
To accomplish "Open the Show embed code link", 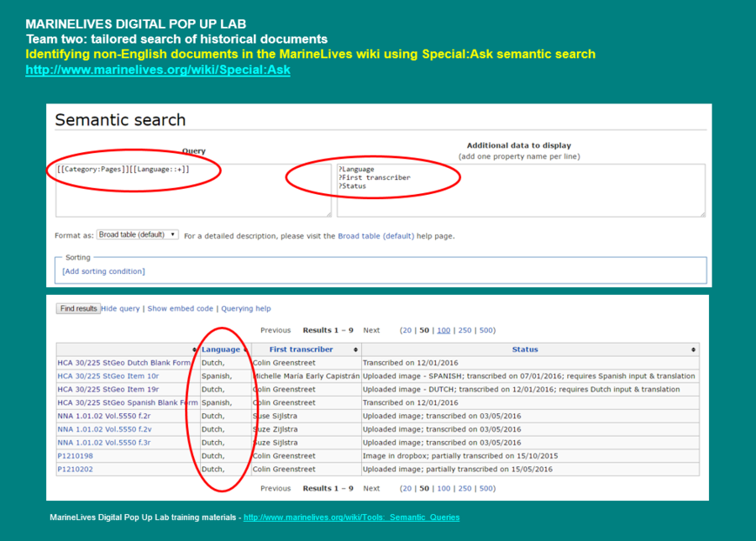I will (x=181, y=309).
